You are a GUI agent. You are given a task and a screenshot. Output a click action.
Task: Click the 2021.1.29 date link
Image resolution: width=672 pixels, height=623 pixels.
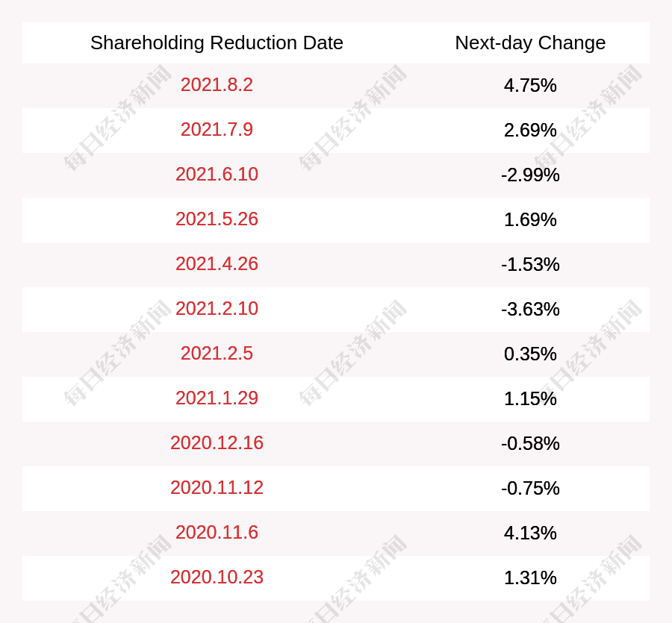coord(217,398)
